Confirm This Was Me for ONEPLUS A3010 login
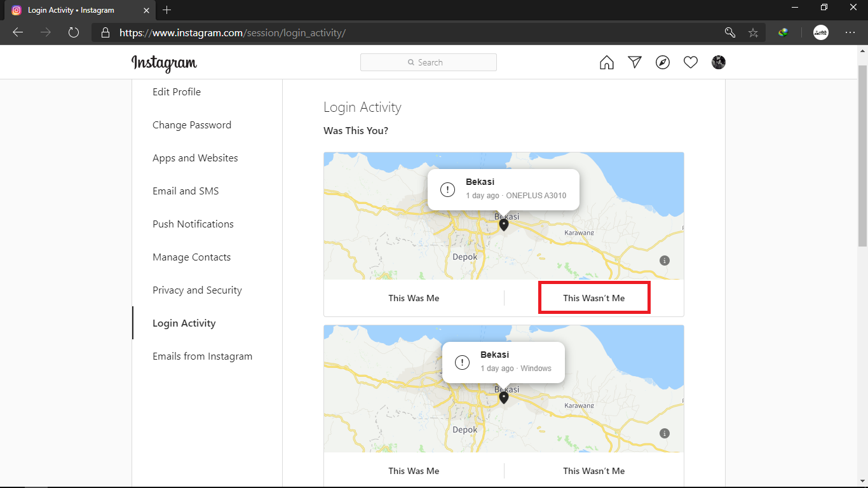Image resolution: width=868 pixels, height=488 pixels. click(414, 298)
